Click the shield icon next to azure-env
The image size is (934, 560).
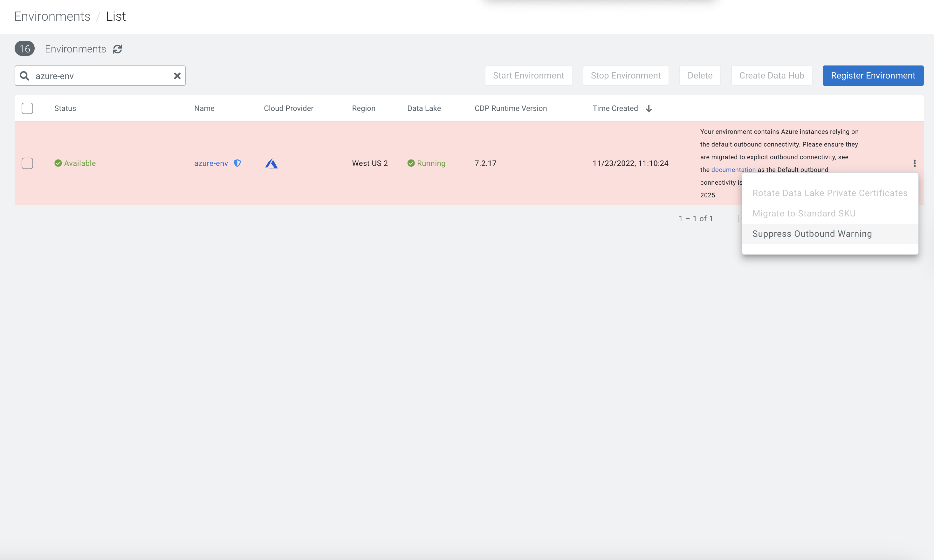tap(237, 163)
